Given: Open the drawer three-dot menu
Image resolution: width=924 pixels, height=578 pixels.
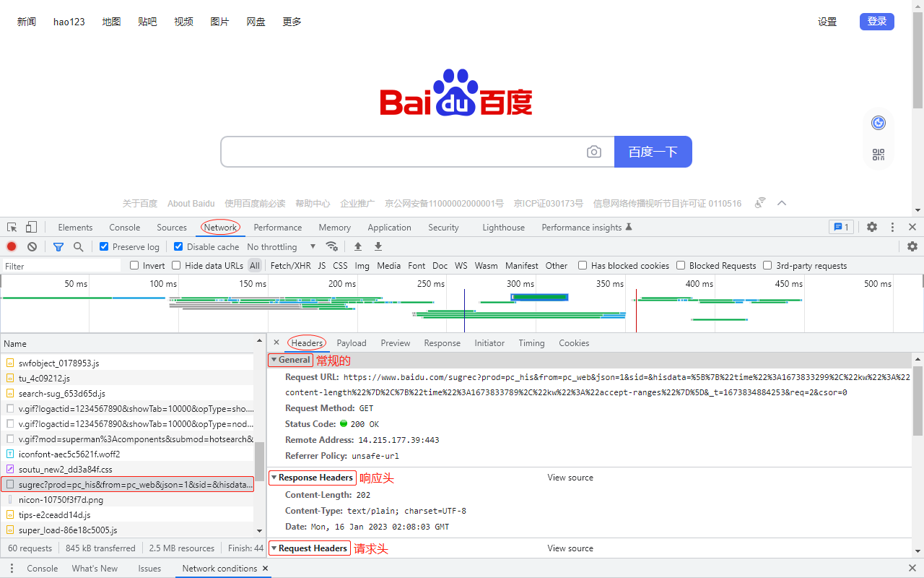Looking at the screenshot, I should pyautogui.click(x=12, y=569).
